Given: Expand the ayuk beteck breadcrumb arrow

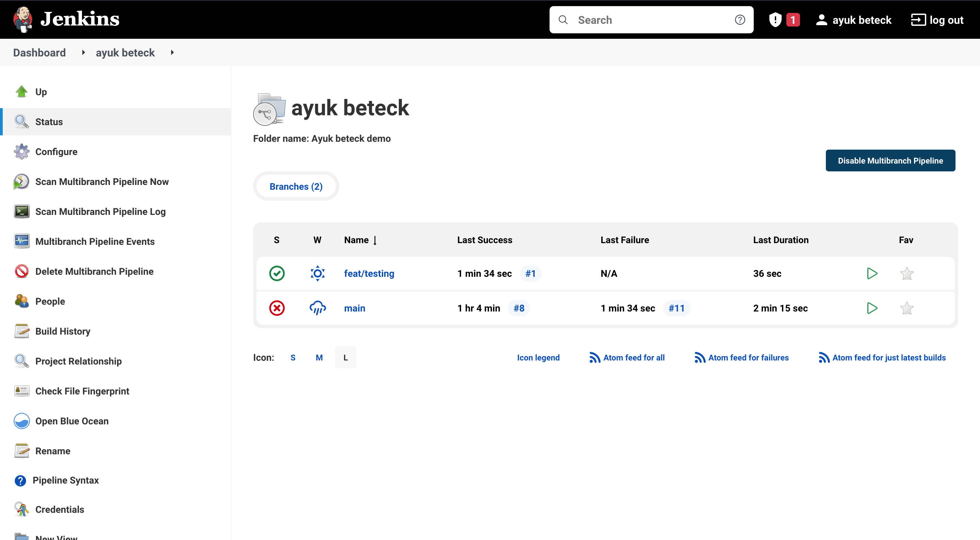Looking at the screenshot, I should click(172, 52).
